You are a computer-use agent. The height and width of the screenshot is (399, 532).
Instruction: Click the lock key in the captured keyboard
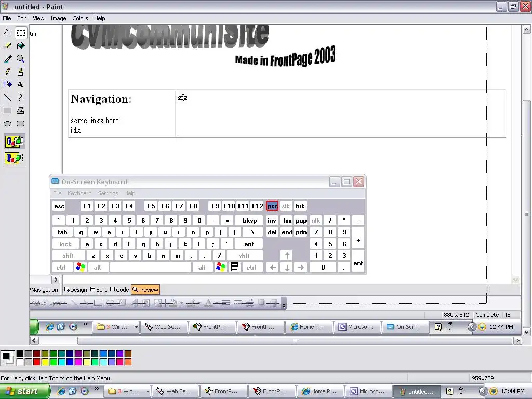pyautogui.click(x=65, y=244)
